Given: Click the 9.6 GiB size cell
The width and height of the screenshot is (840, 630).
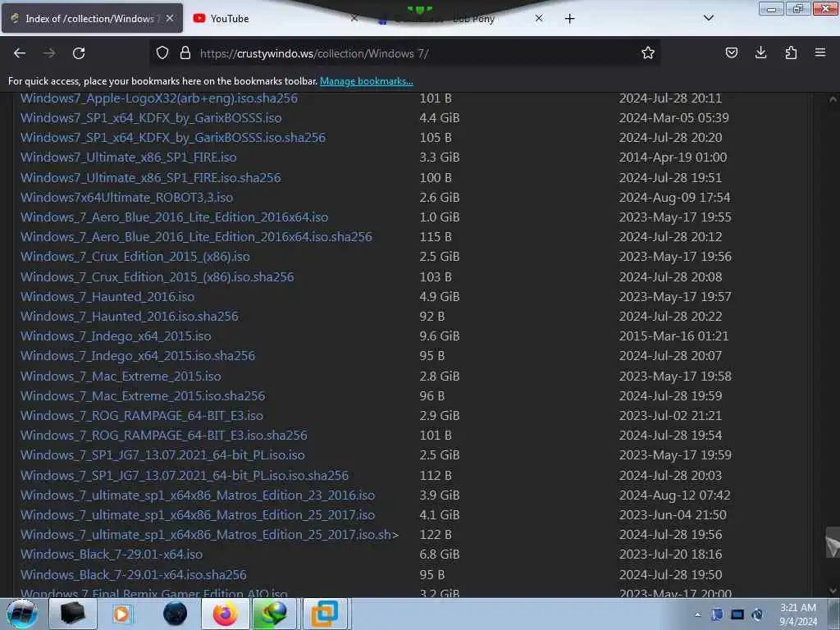Looking at the screenshot, I should pyautogui.click(x=440, y=336).
